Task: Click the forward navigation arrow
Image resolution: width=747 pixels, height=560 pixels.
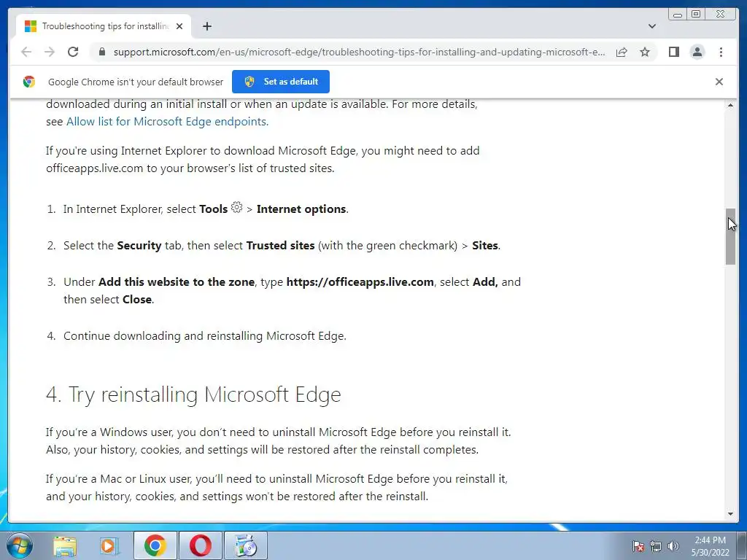Action: pos(50,52)
